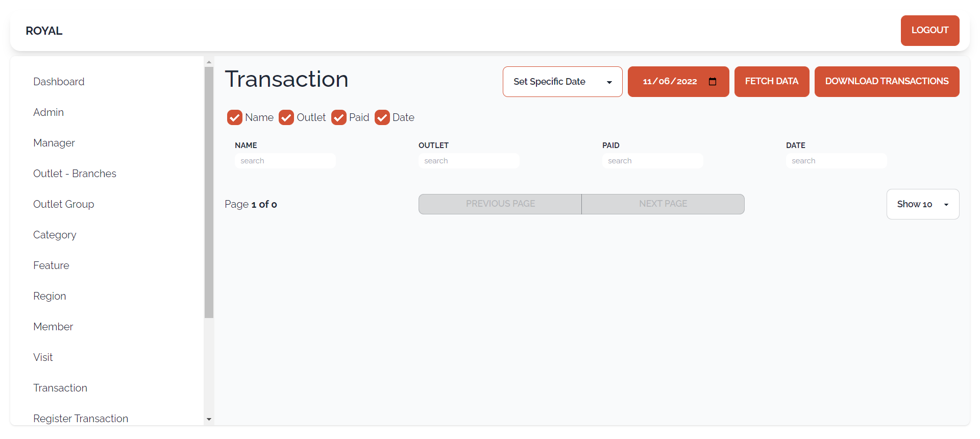This screenshot has height=439, width=980.
Task: Click the sidebar scroll-up arrow
Action: pyautogui.click(x=209, y=62)
